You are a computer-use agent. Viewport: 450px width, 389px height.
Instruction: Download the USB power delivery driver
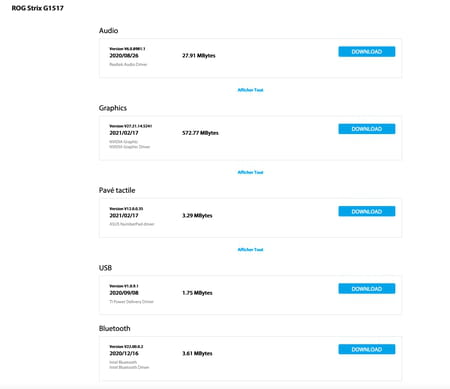[x=367, y=289]
